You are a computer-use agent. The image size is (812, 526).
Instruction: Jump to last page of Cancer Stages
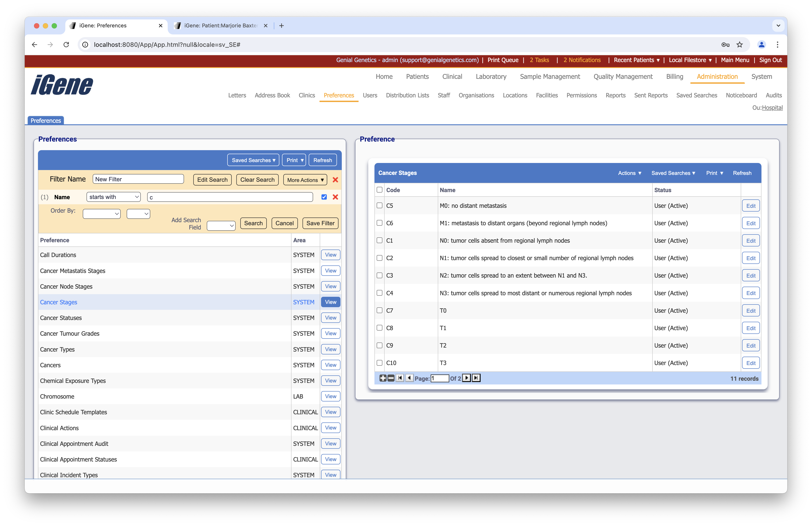tap(476, 378)
